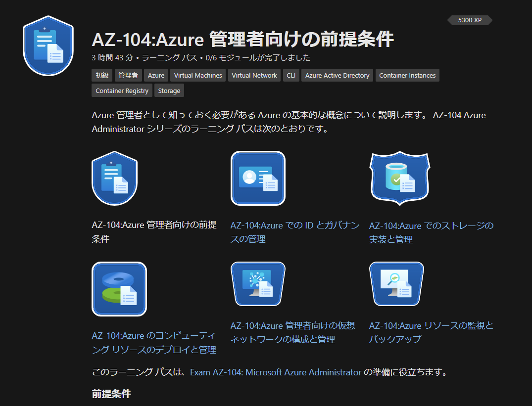Open Exam AZ-104: Microsoft Azure Administrator link
Image resolution: width=532 pixels, height=406 pixels.
tap(276, 372)
